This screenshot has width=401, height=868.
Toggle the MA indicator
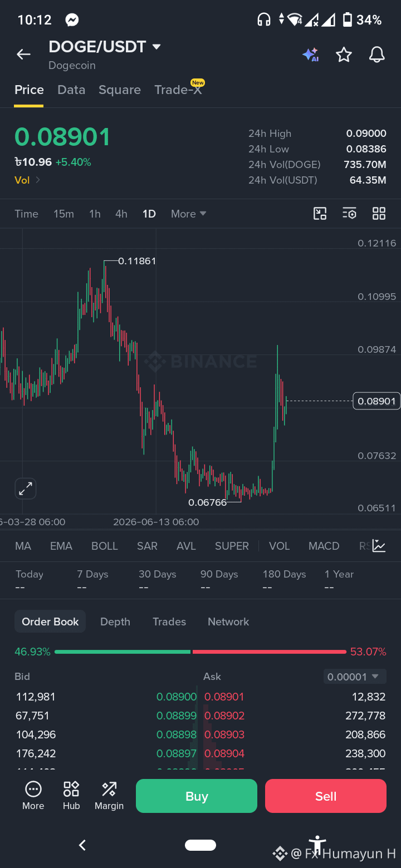(x=23, y=546)
